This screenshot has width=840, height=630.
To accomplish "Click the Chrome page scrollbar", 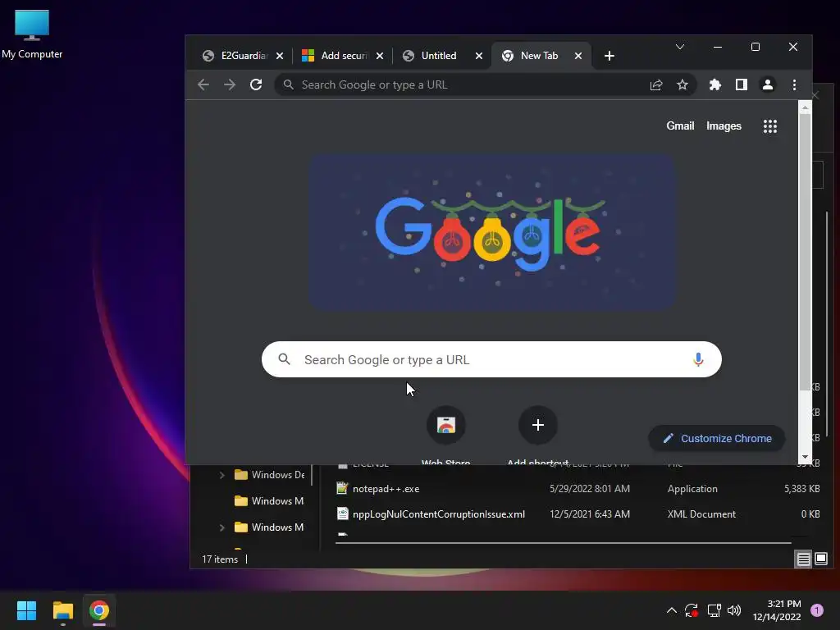I will click(805, 252).
